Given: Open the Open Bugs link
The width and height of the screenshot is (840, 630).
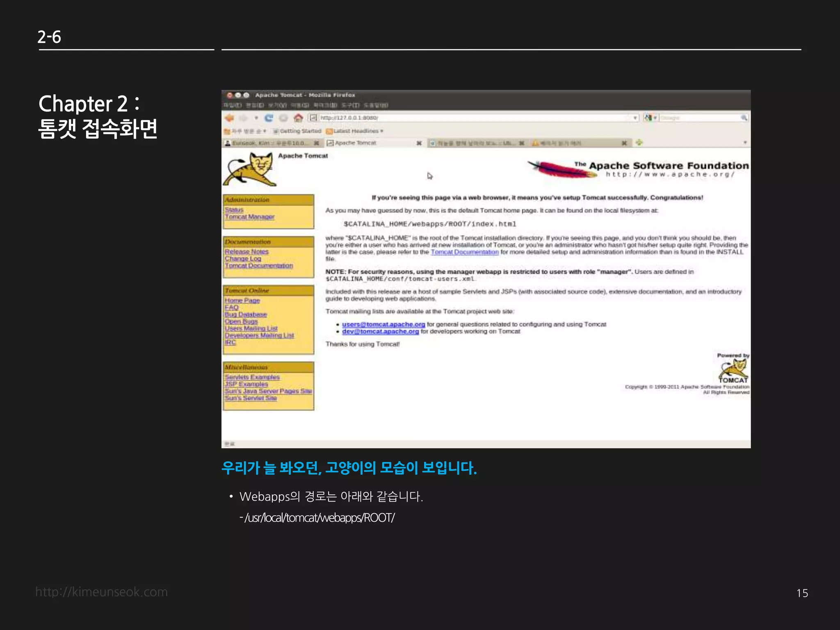Looking at the screenshot, I should pos(241,322).
